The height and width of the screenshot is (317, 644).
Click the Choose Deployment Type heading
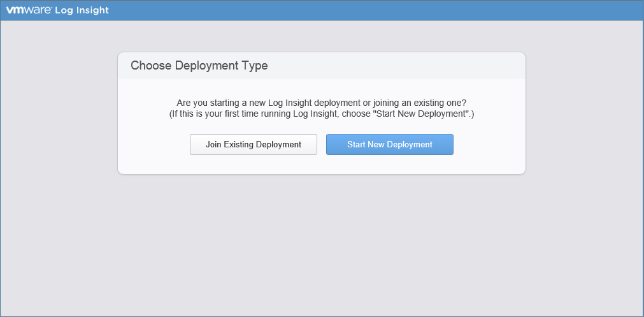(199, 66)
